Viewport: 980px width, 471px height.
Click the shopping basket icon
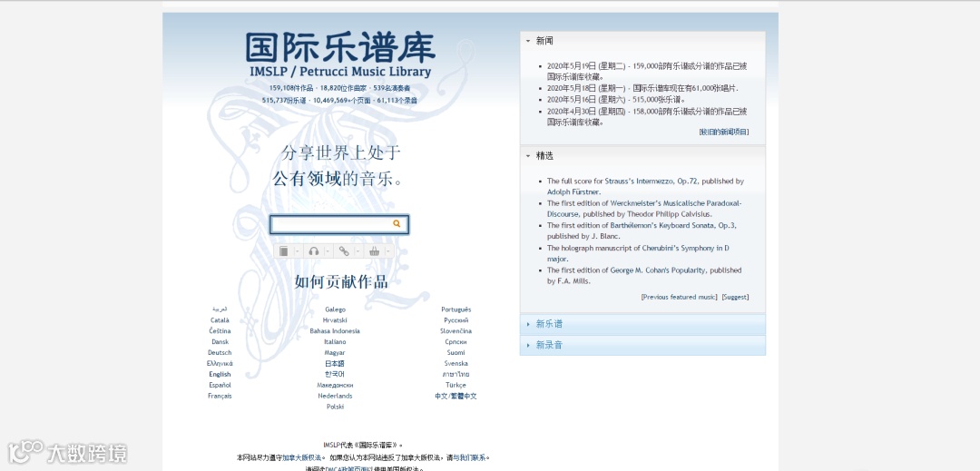click(374, 251)
